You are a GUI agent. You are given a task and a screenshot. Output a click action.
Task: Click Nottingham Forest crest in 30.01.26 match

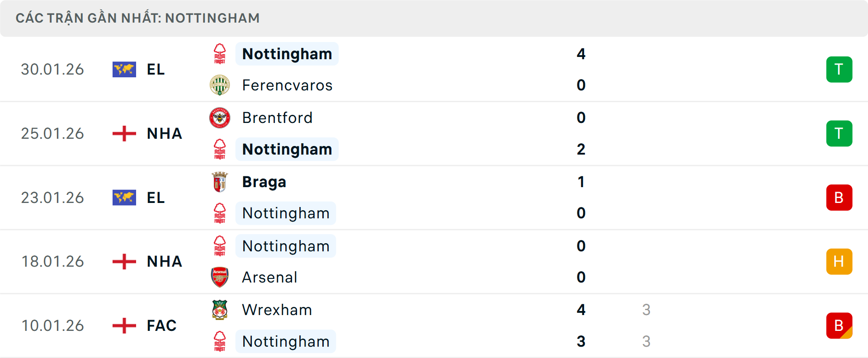220,54
